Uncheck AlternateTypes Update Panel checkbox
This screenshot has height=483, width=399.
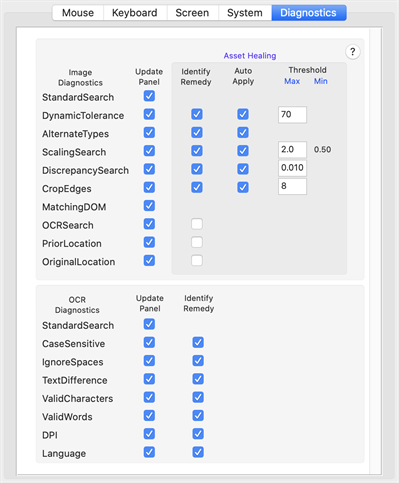point(149,133)
